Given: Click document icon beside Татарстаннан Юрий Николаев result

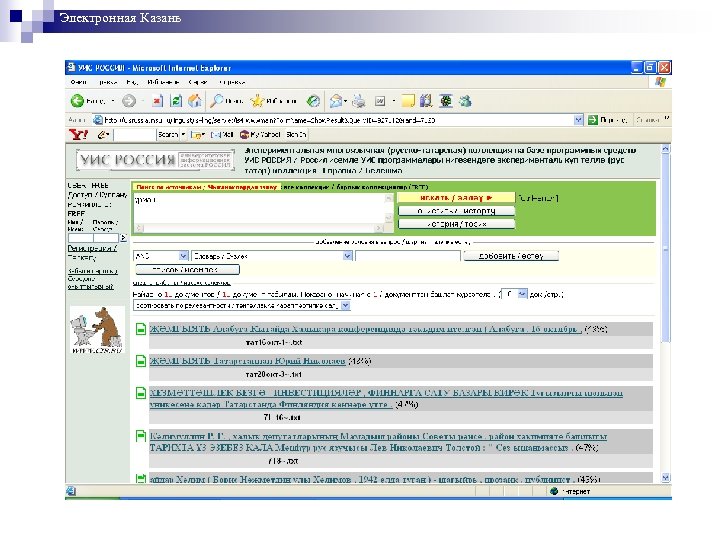Looking at the screenshot, I should click(141, 361).
